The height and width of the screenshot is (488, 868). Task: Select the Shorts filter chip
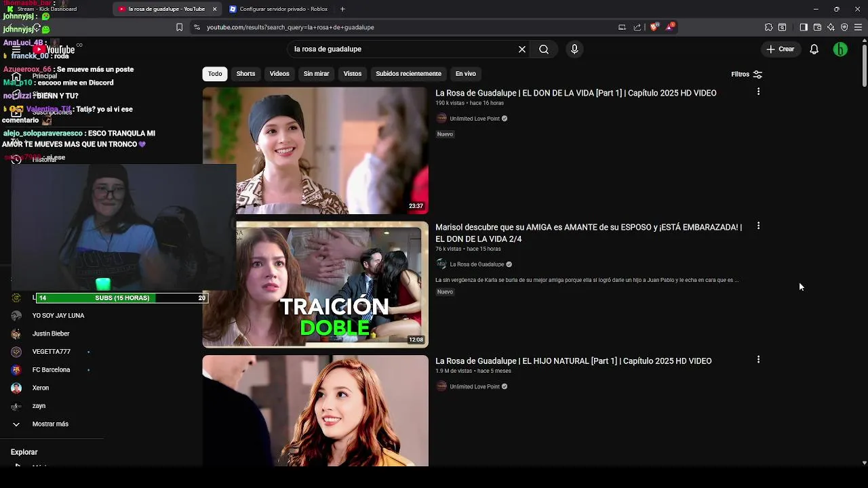click(x=245, y=74)
